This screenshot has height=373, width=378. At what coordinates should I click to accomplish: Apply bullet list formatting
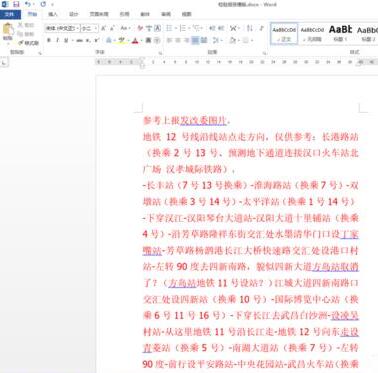pos(169,29)
